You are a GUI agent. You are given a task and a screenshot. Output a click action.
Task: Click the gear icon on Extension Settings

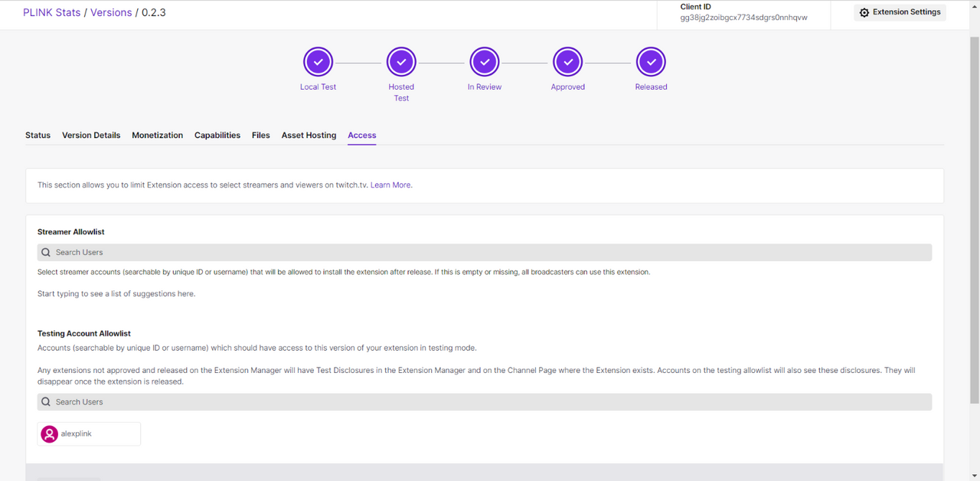click(864, 11)
